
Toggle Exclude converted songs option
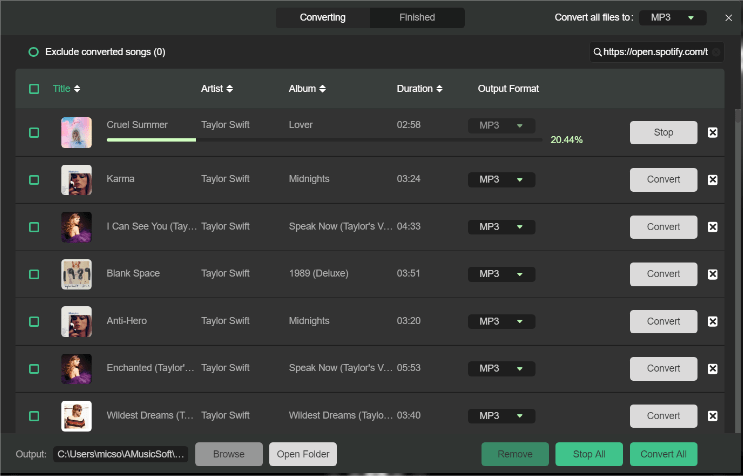[x=33, y=52]
